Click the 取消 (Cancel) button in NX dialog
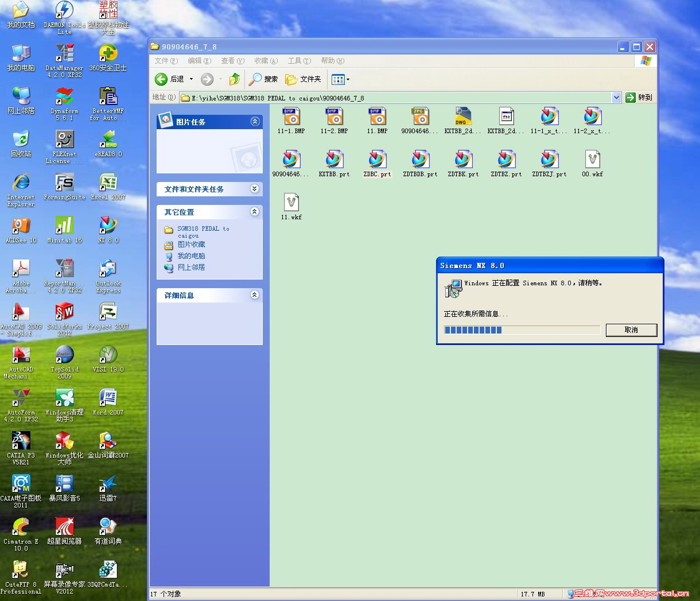The image size is (700, 601). pos(631,330)
